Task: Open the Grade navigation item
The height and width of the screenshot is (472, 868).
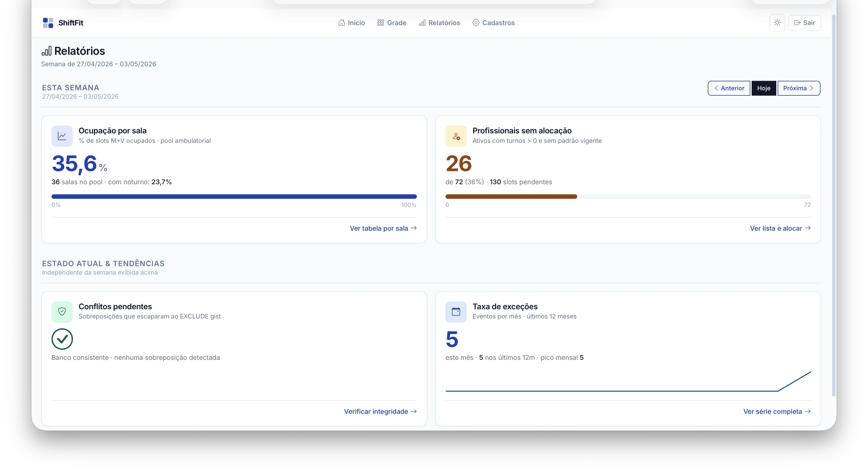Action: [391, 23]
